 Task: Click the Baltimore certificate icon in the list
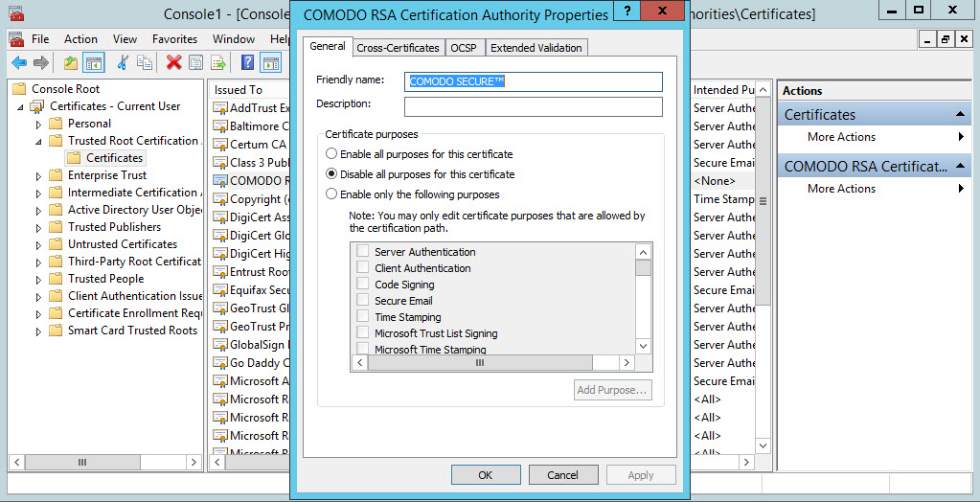tap(219, 126)
